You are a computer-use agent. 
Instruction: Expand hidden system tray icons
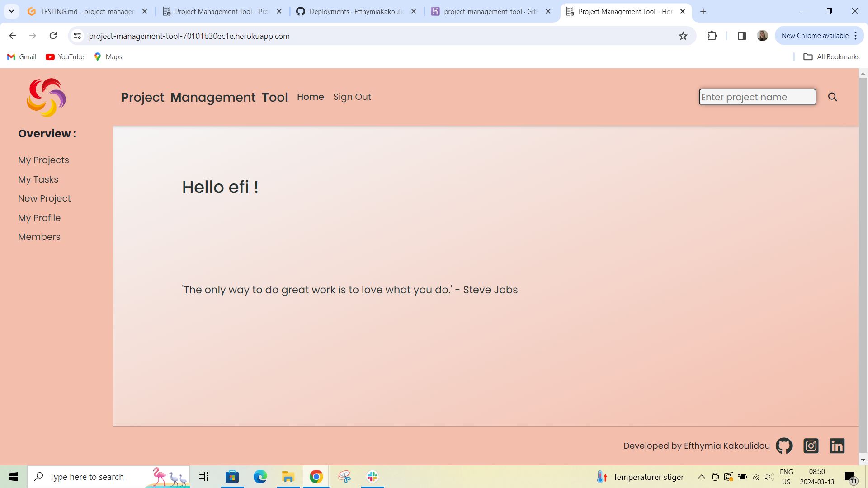point(701,476)
